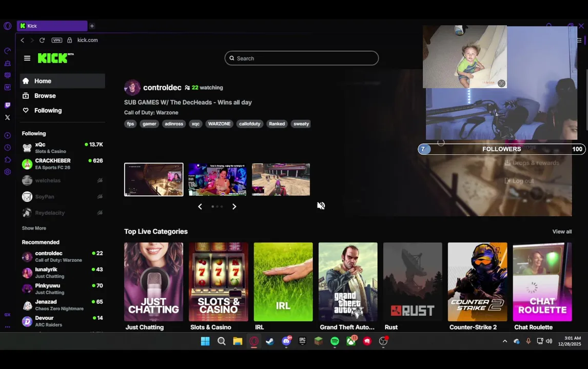Open controldec in Recommended list
Image resolution: width=588 pixels, height=369 pixels.
pyautogui.click(x=62, y=256)
